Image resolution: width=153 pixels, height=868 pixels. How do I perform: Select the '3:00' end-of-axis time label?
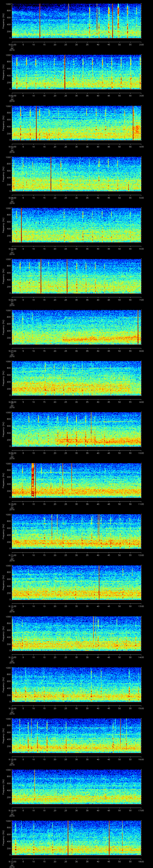click(141, 96)
